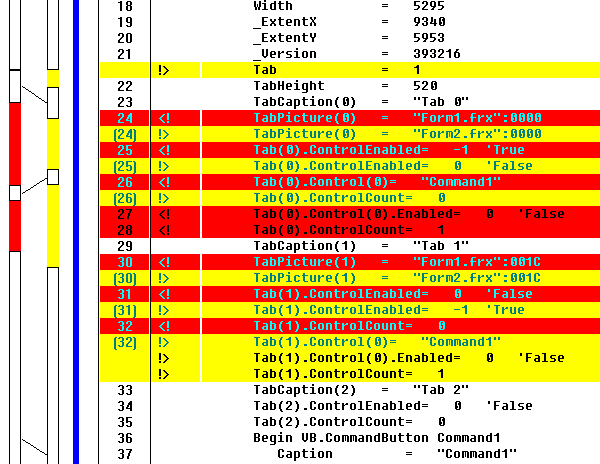Select red Tab(1).ControlEnabled= 0 'False line
Screen dimensions: 600x464
[401, 294]
